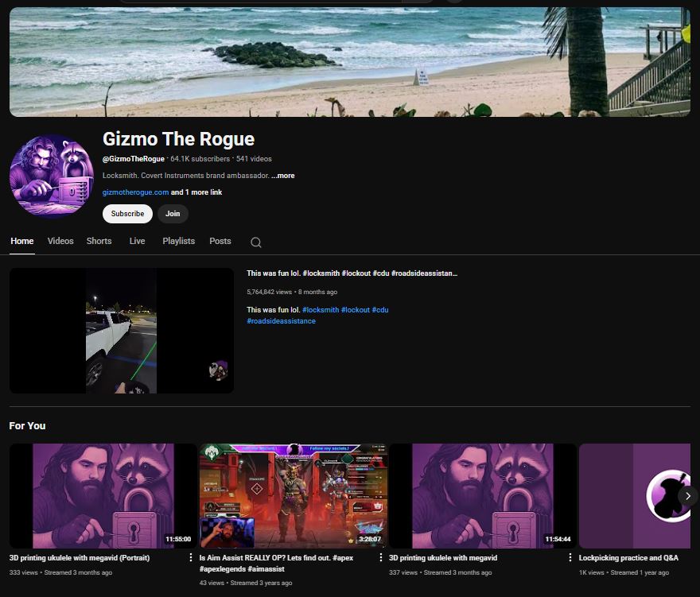
Task: Go to the Live tab
Action: [x=137, y=241]
